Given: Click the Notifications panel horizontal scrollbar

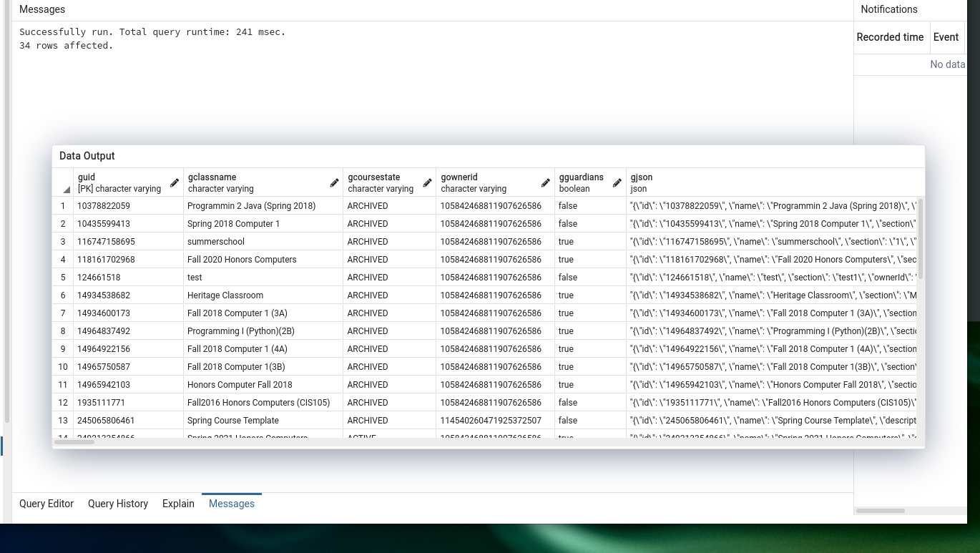Looking at the screenshot, I should (881, 511).
